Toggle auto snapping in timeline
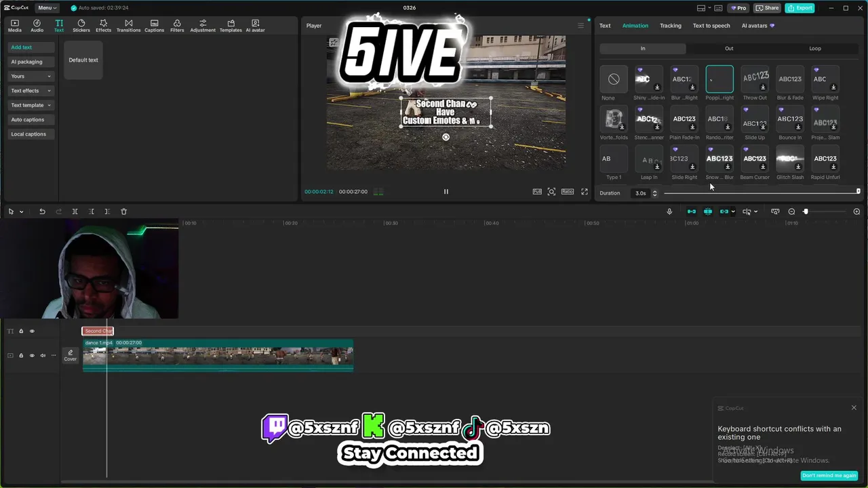The image size is (868, 488). (708, 211)
